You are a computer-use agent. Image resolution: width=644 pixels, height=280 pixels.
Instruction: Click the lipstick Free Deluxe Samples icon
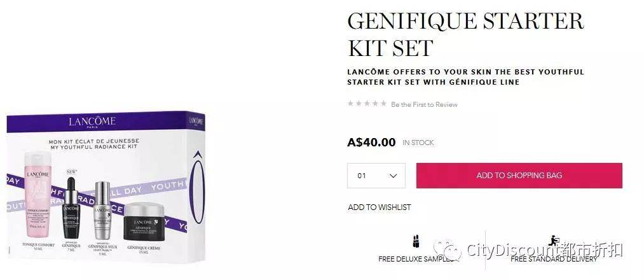click(416, 242)
